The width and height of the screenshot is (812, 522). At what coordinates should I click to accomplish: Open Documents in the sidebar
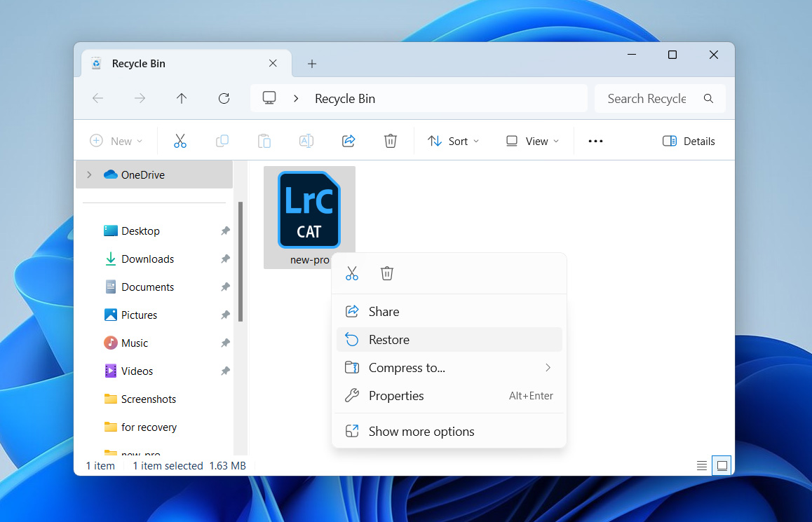tap(147, 287)
